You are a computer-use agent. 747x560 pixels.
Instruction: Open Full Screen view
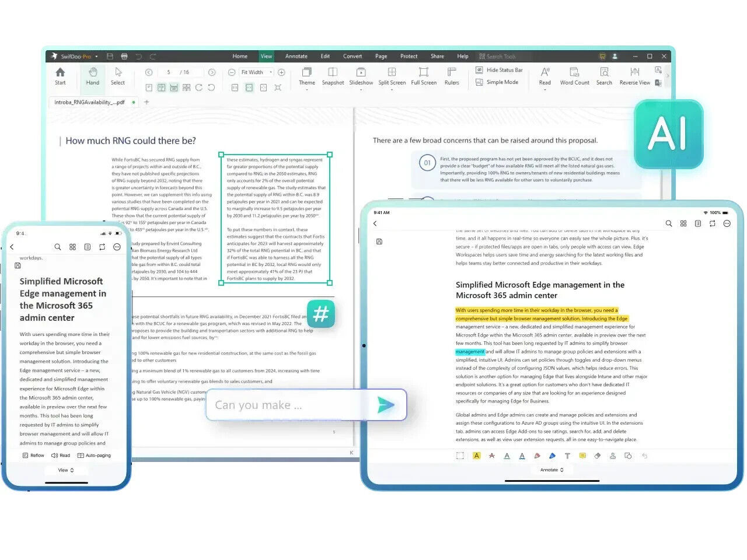click(x=424, y=76)
